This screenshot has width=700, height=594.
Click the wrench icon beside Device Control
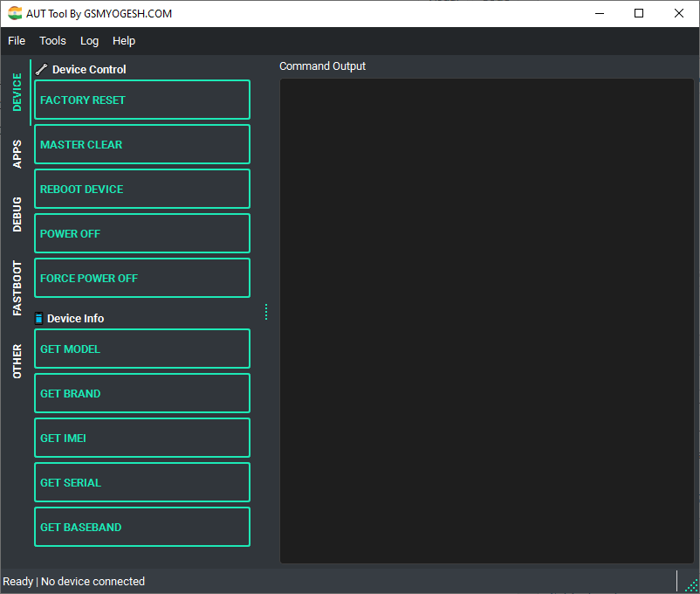41,69
